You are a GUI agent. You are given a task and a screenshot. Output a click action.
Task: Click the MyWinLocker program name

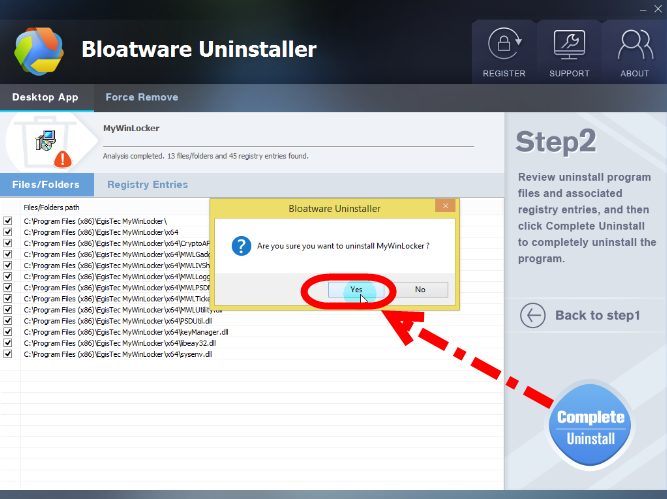pyautogui.click(x=131, y=128)
